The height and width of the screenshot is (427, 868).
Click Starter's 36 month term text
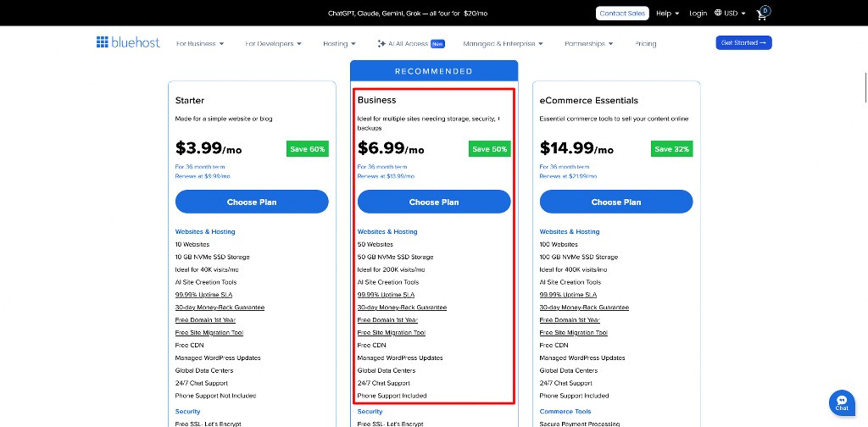[200, 167]
